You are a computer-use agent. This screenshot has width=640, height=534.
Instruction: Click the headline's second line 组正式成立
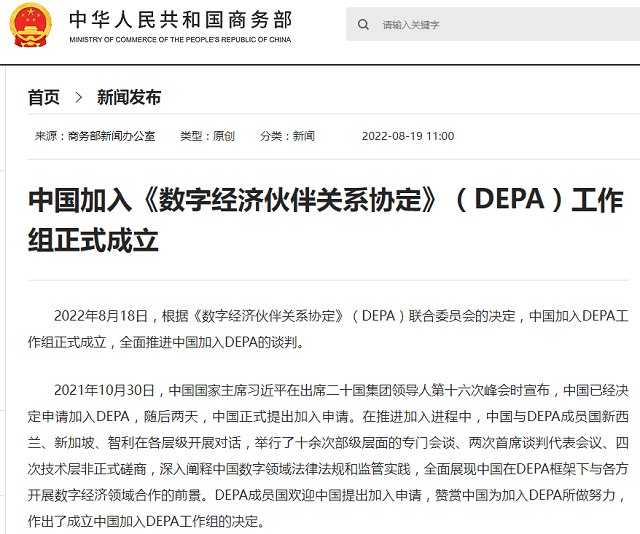pyautogui.click(x=93, y=240)
